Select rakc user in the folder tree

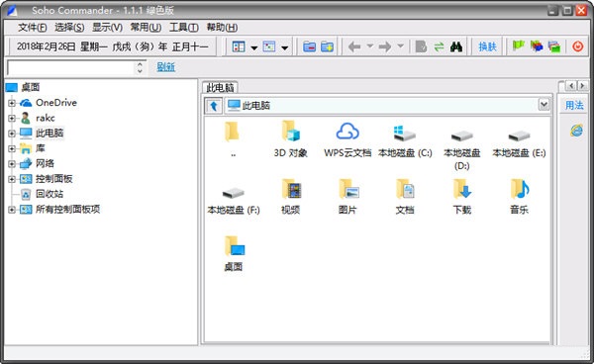[46, 118]
